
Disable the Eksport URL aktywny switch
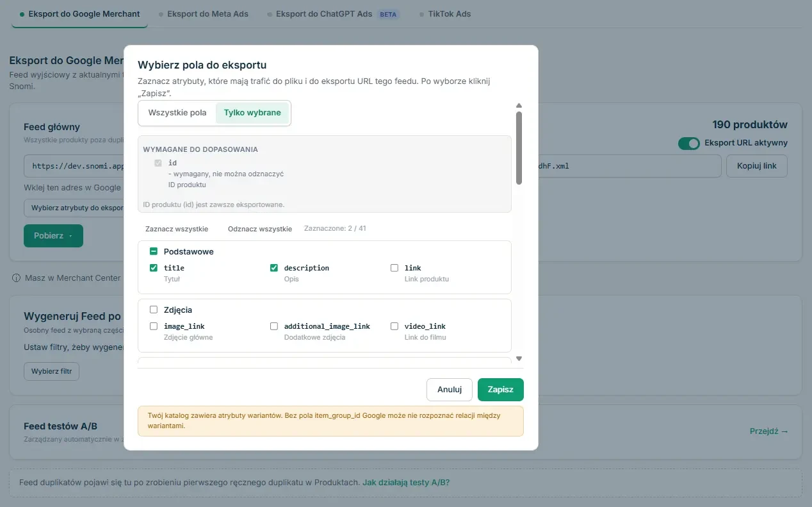point(689,143)
